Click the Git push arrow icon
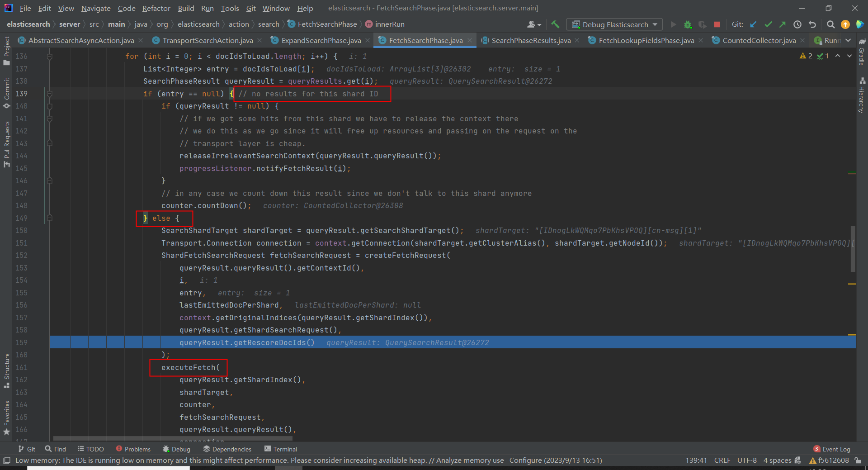The height and width of the screenshot is (470, 868). [783, 24]
